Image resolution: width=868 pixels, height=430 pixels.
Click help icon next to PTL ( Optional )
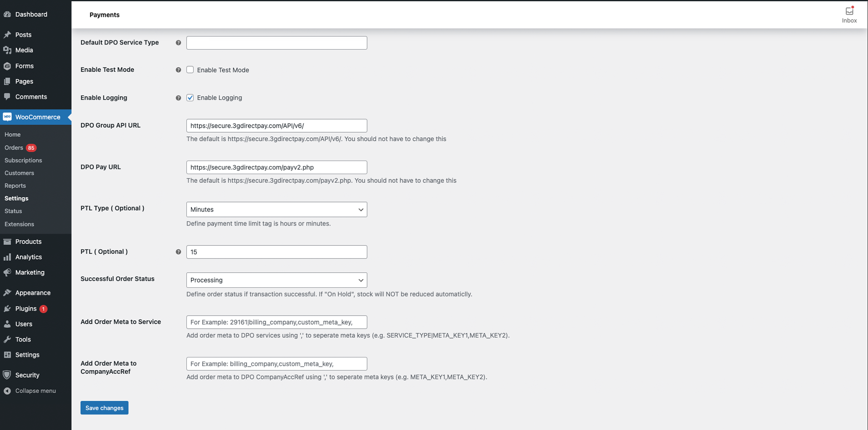point(178,252)
